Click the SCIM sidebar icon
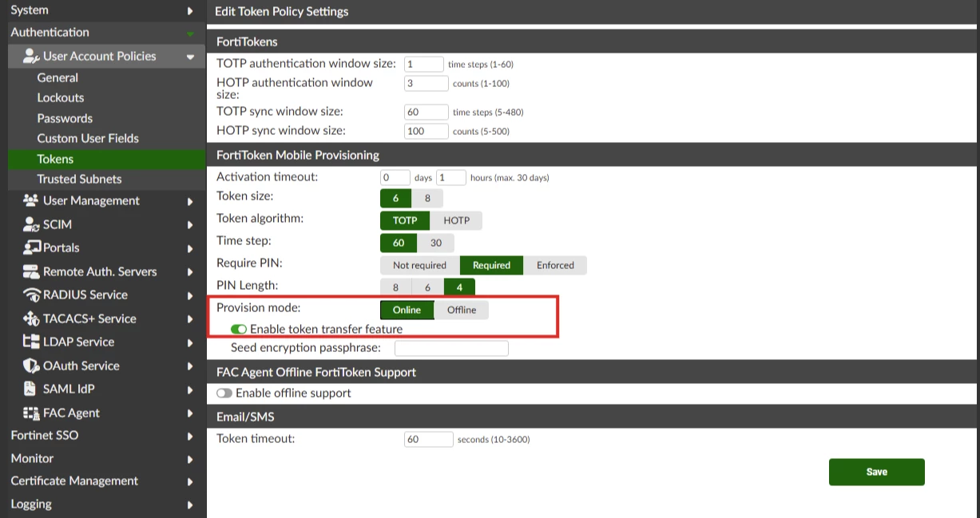 [30, 225]
